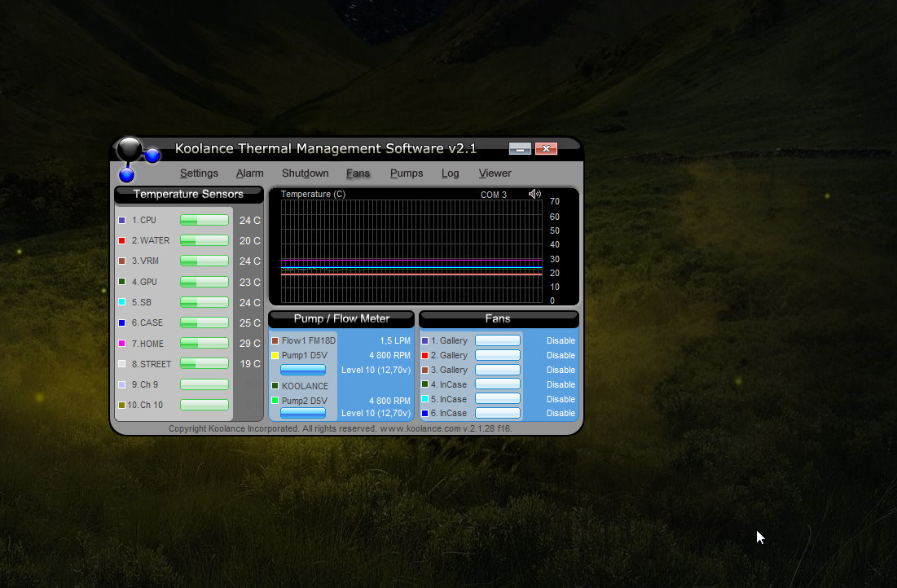Click the 2. Gallery fan speed bar
This screenshot has width=897, height=588.
[498, 355]
